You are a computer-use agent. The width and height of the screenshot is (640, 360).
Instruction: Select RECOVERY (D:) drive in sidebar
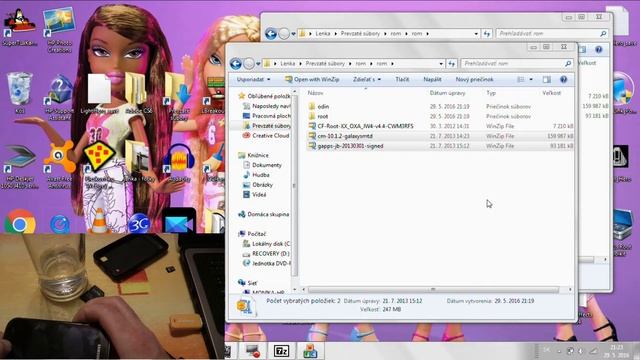pos(266,253)
